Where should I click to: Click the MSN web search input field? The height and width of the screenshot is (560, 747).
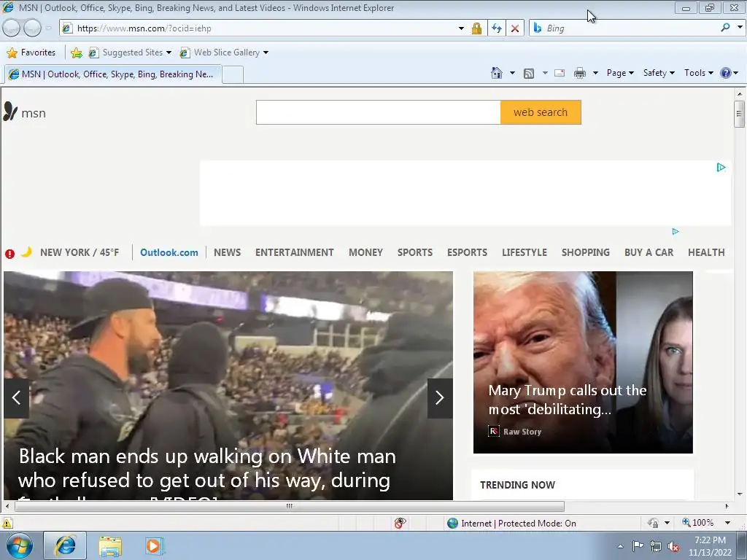click(379, 112)
